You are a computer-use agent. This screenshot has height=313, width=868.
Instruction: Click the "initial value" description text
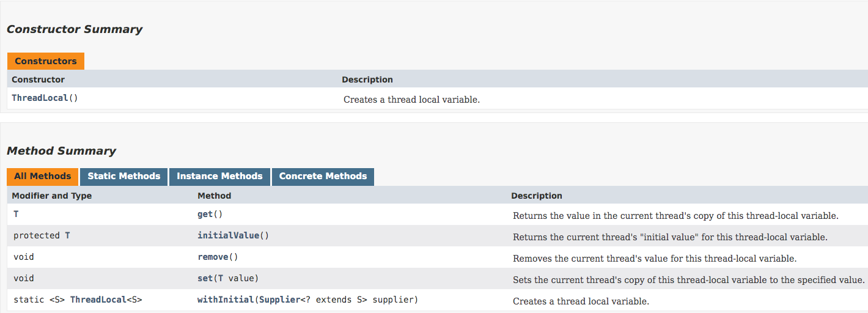pos(670,237)
